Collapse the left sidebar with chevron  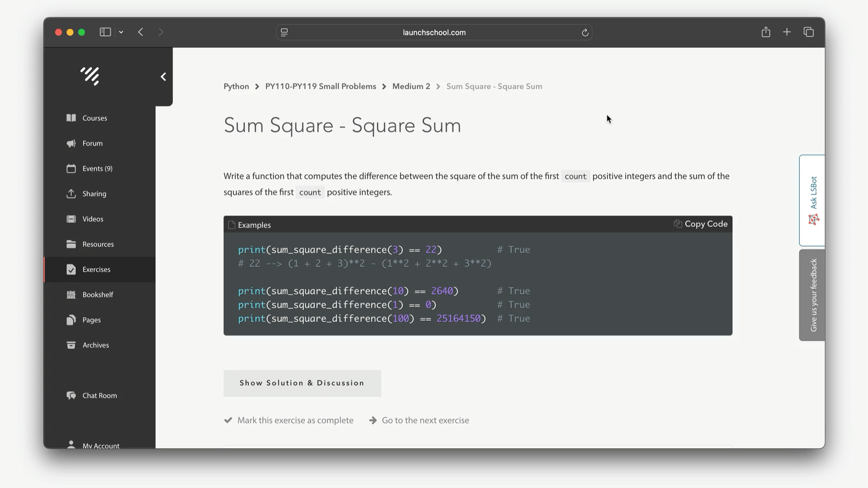pyautogui.click(x=163, y=77)
